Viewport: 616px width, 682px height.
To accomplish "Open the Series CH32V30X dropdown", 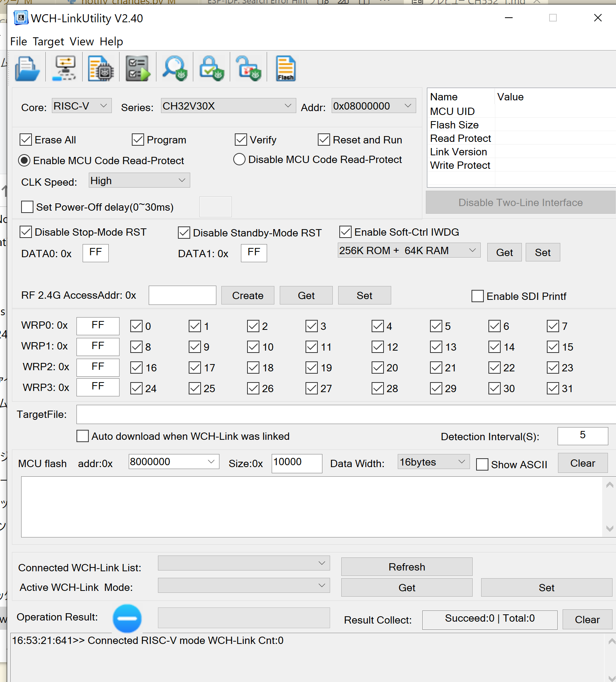I will point(228,106).
